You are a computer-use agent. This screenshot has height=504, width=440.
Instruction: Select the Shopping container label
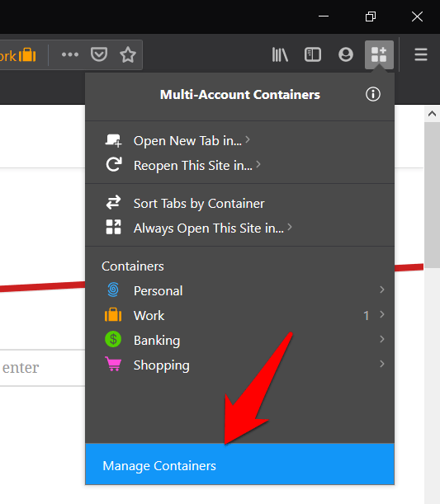click(x=162, y=365)
